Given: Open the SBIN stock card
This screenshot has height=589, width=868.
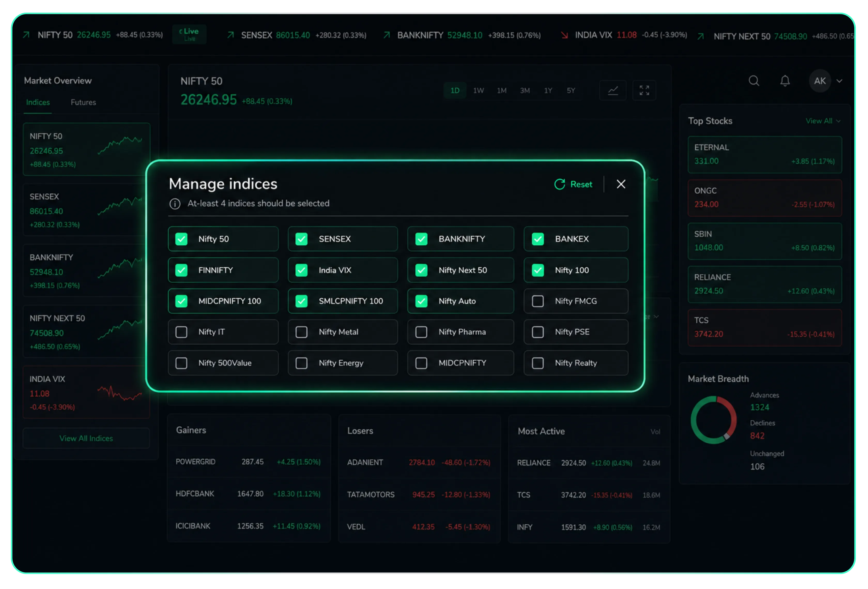Looking at the screenshot, I should pos(765,241).
